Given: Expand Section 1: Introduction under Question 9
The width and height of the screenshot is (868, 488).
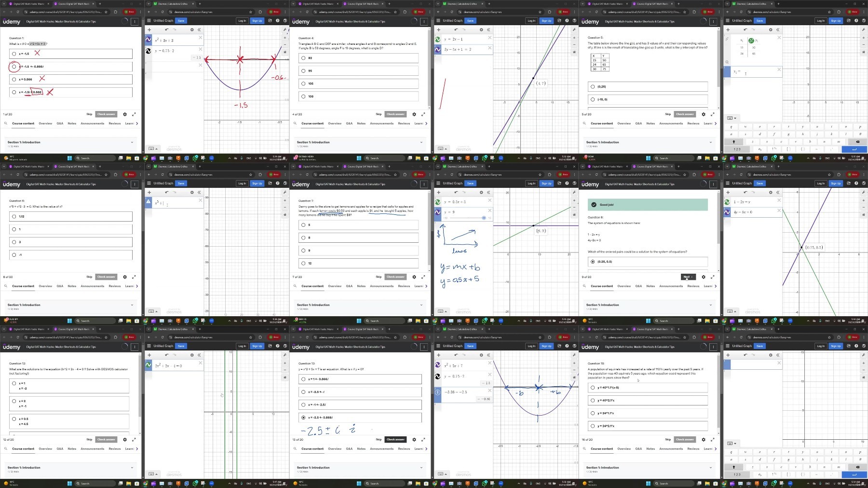Looking at the screenshot, I should pyautogui.click(x=649, y=307).
